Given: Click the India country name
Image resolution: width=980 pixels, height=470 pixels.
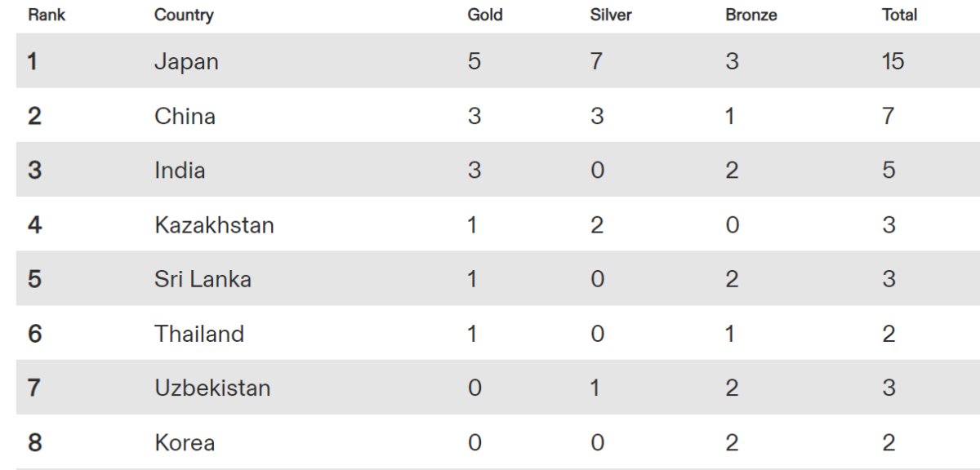Looking at the screenshot, I should [180, 170].
